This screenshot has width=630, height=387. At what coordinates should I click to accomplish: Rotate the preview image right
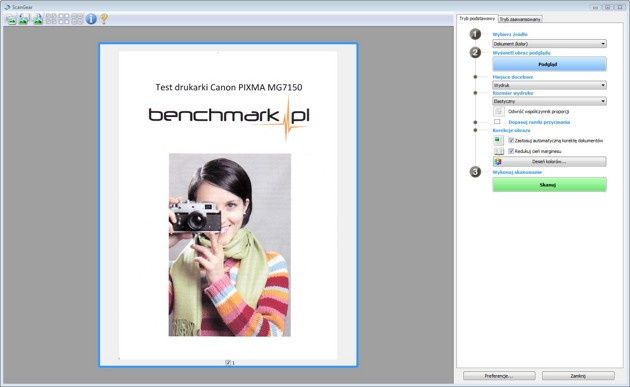38,19
